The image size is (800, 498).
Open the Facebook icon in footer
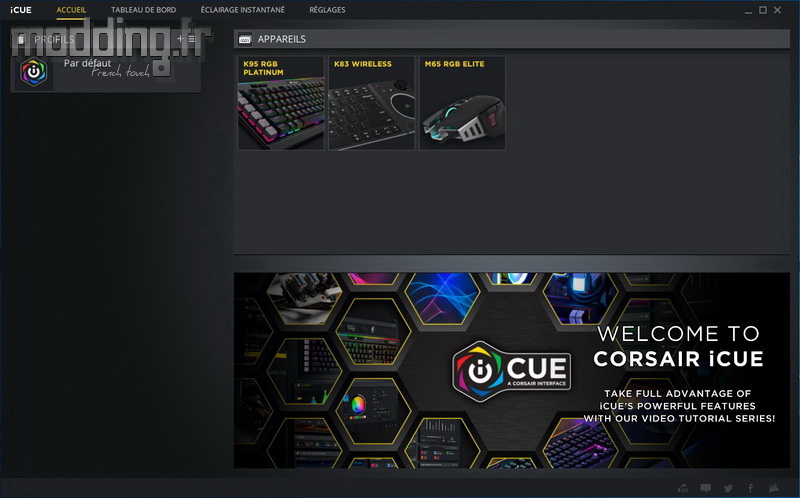751,488
